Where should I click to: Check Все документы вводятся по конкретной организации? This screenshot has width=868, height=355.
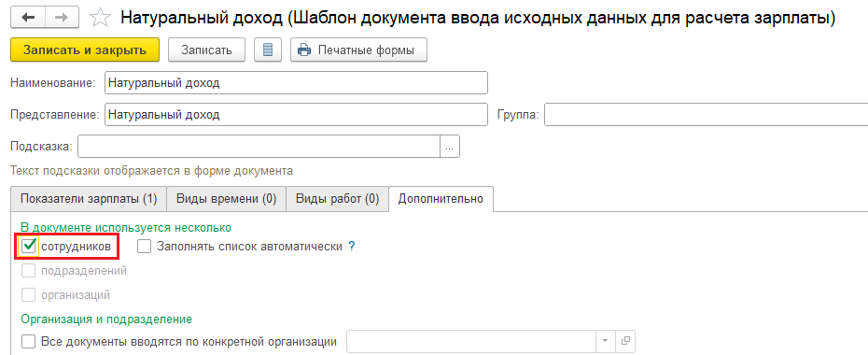coord(28,341)
